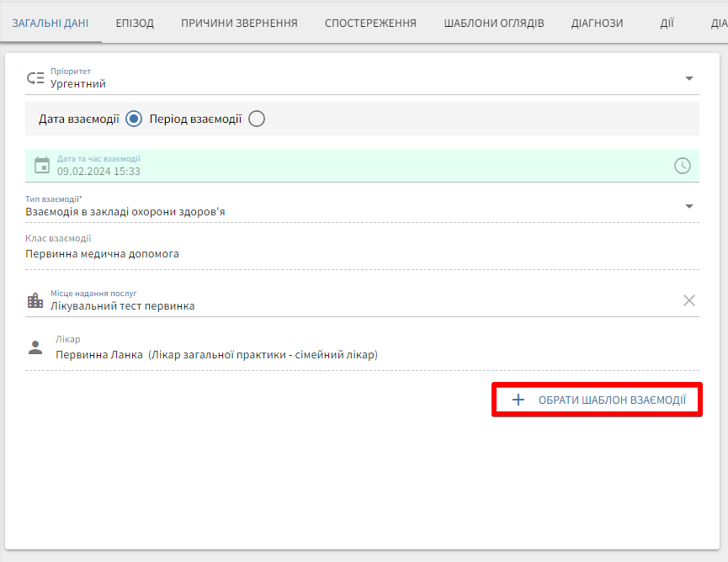Image resolution: width=728 pixels, height=562 pixels.
Task: Click the priority list icon beside Пріоритет
Action: click(x=35, y=78)
